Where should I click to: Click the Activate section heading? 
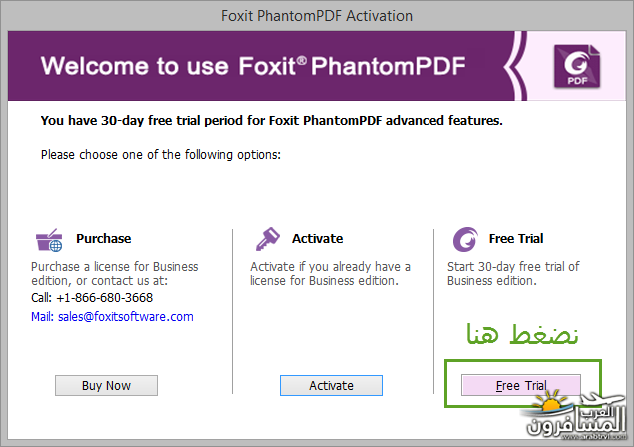(317, 238)
